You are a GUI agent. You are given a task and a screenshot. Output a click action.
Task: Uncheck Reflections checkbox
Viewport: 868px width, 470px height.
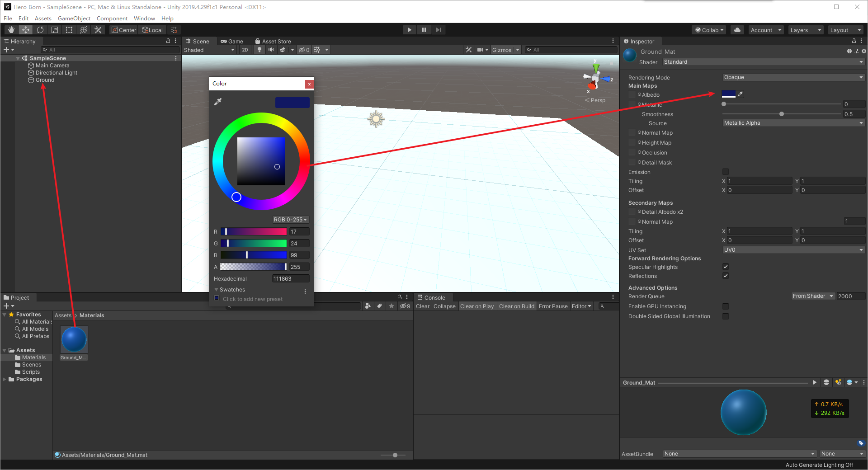pyautogui.click(x=726, y=276)
